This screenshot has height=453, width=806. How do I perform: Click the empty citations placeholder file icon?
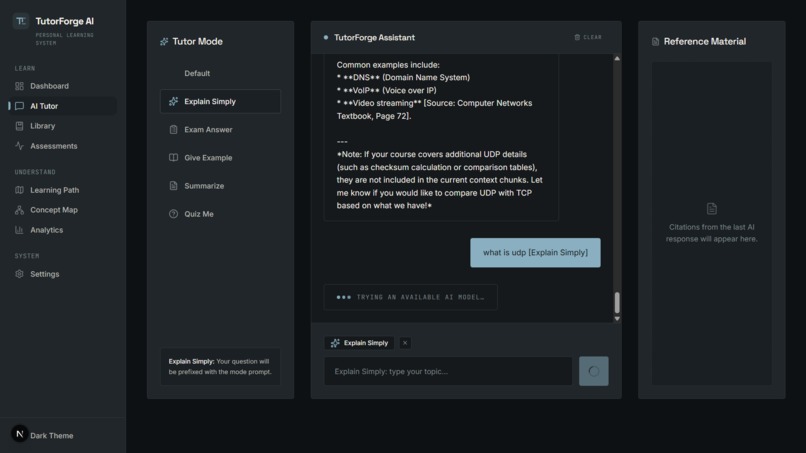[711, 209]
